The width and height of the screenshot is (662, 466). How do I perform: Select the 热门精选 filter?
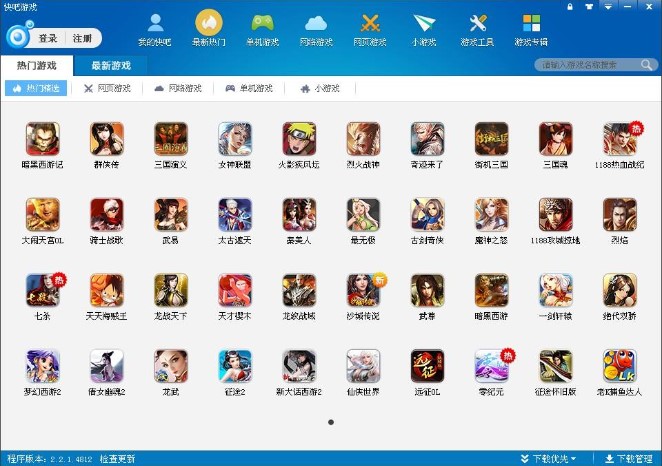[x=36, y=88]
